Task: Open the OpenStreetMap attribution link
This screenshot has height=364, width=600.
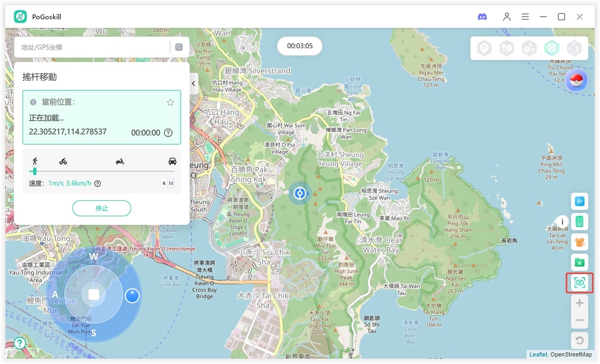Action: tap(571, 354)
